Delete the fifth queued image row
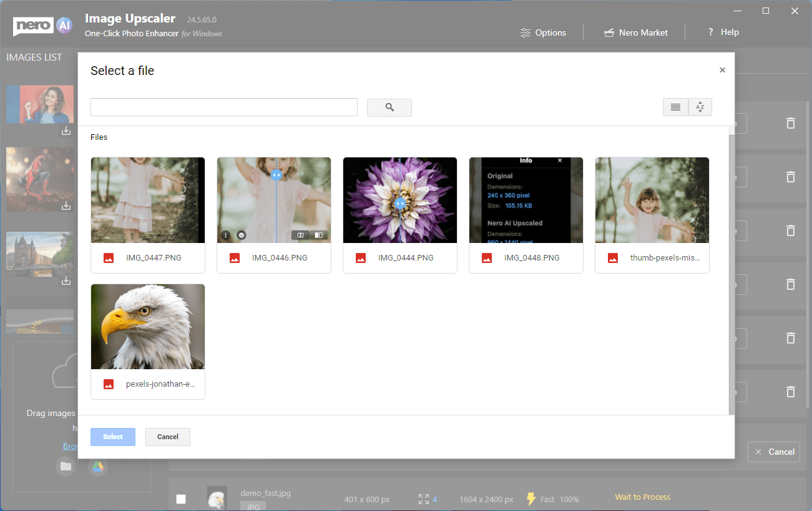This screenshot has width=812, height=511. 791,338
